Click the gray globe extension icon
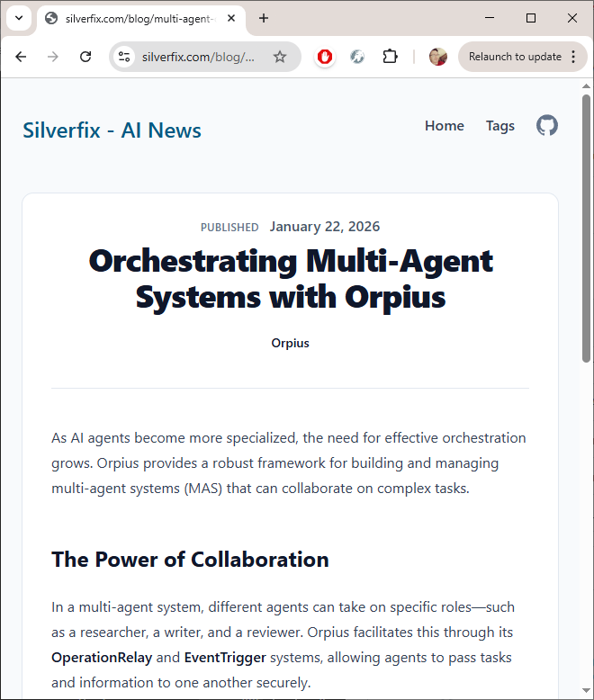This screenshot has height=700, width=594. pyautogui.click(x=357, y=57)
